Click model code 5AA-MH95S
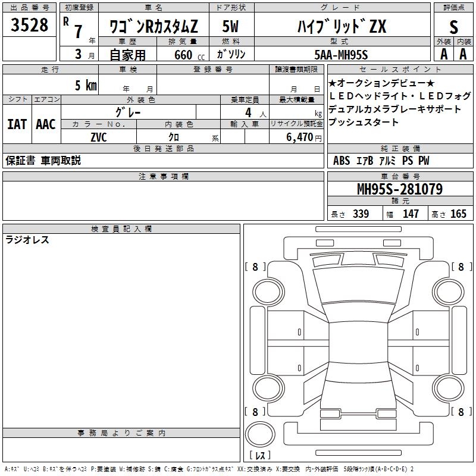This screenshot has width=476, height=476. (x=341, y=55)
